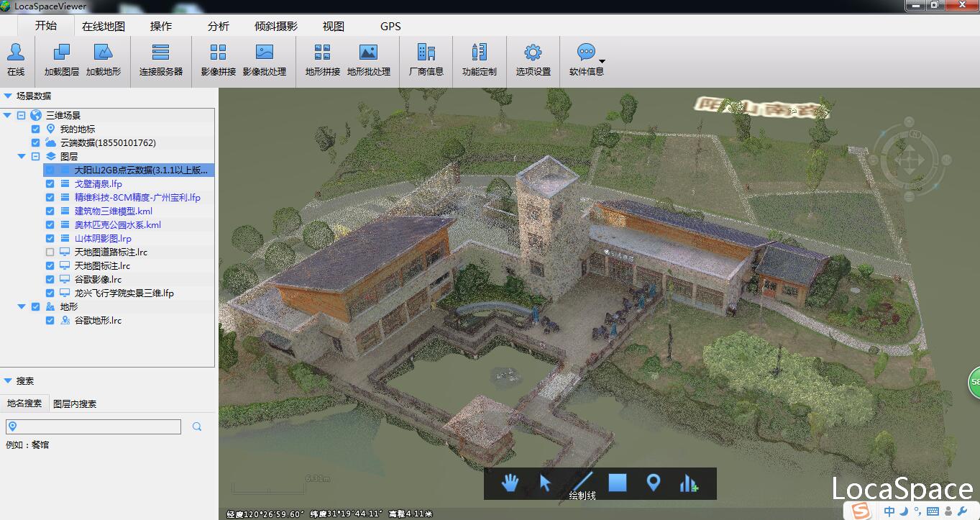This screenshot has height=520, width=980.
Task: Click the input method wrench settings icon
Action: click(x=963, y=511)
